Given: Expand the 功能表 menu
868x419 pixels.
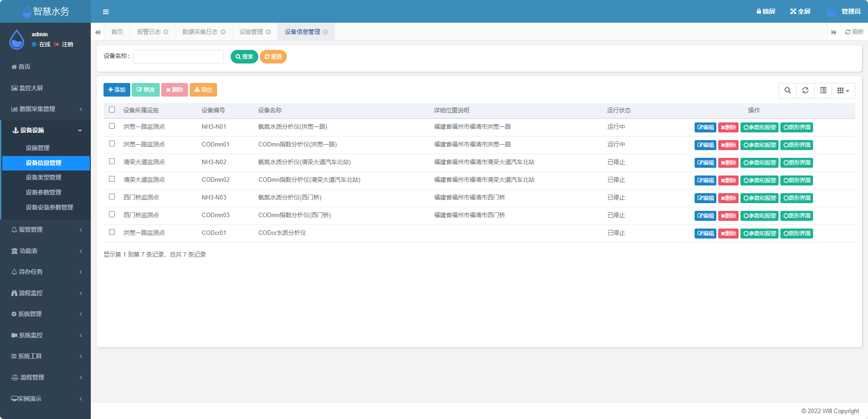Looking at the screenshot, I should (x=45, y=251).
